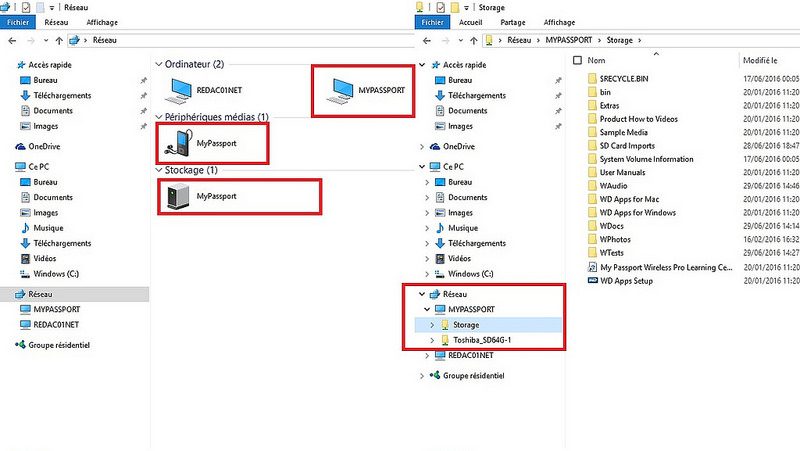800x451 pixels.
Task: Sort by the Nom column header
Action: click(x=596, y=61)
